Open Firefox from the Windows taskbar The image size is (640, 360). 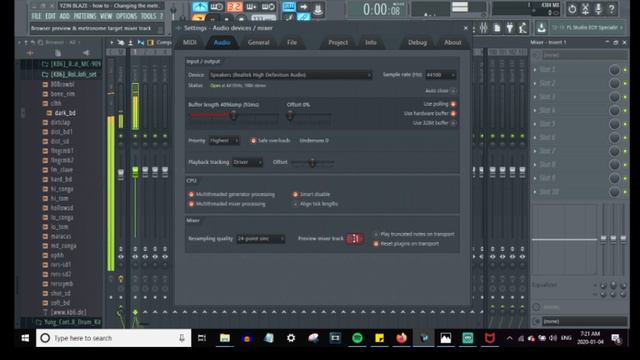[402, 338]
